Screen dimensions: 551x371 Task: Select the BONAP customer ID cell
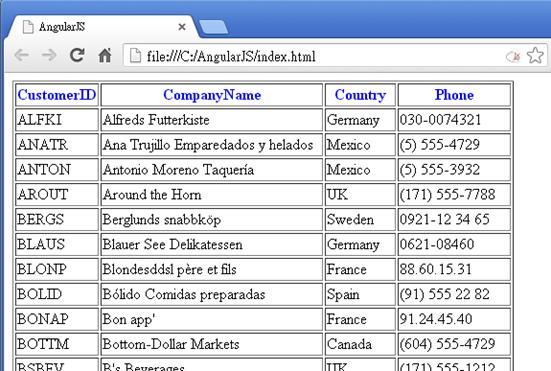tap(57, 319)
